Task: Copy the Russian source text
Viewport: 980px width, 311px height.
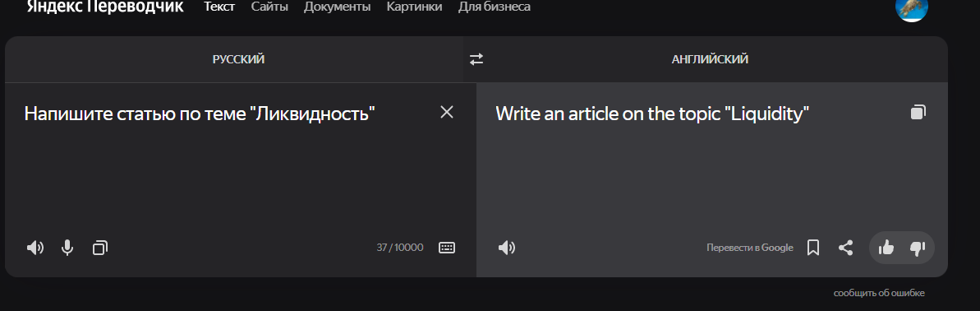Action: click(100, 248)
